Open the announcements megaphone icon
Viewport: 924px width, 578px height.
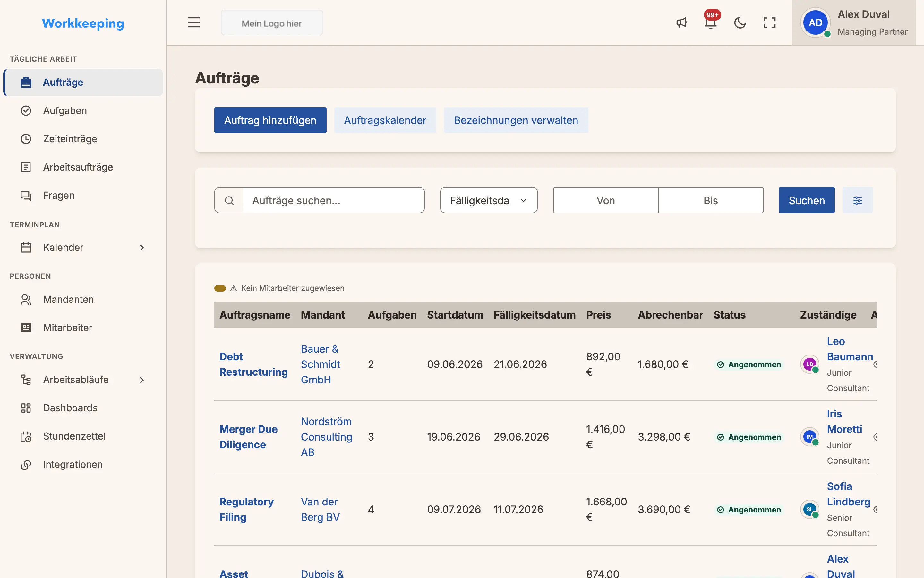681,22
